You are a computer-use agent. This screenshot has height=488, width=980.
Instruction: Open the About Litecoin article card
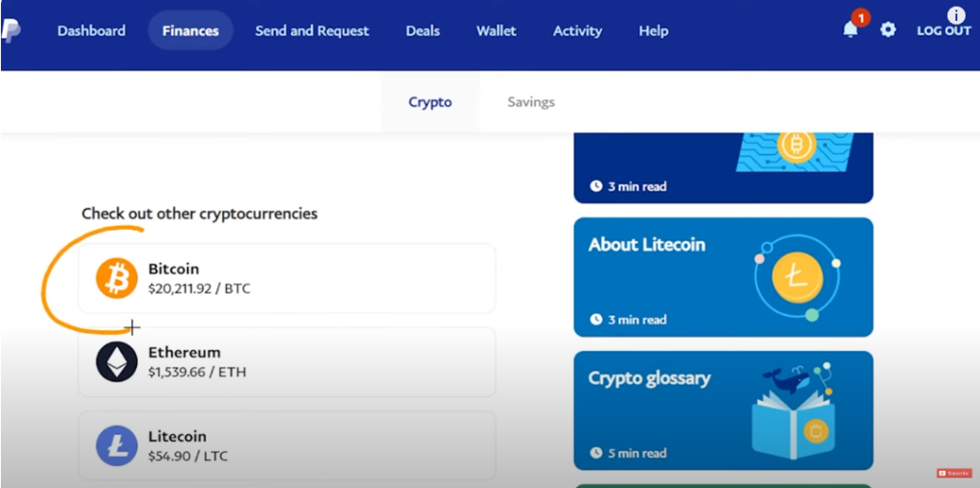(x=724, y=277)
